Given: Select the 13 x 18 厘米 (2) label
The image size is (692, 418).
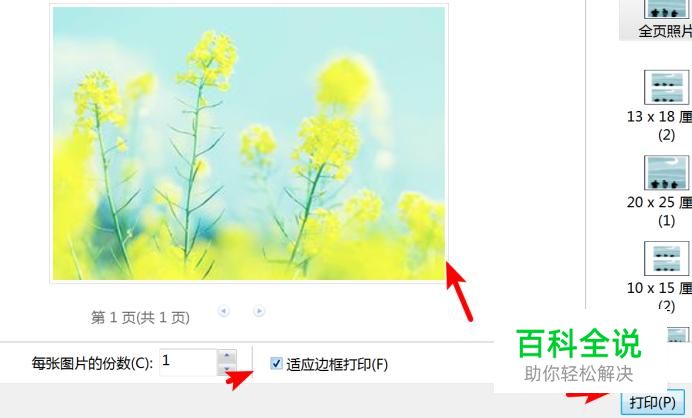Looking at the screenshot, I should coord(659,125).
